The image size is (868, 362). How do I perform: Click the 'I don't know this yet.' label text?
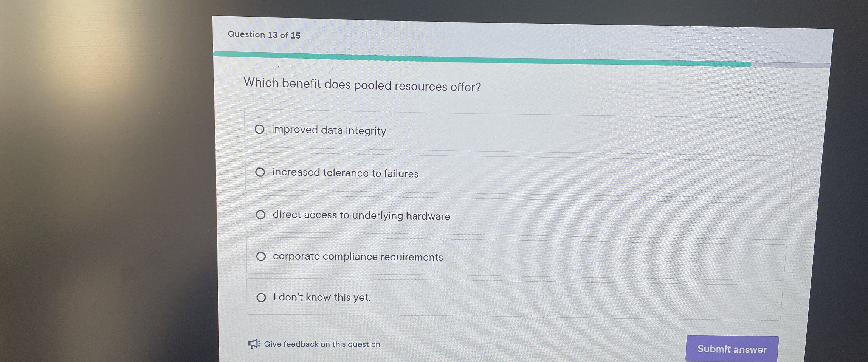coord(322,297)
